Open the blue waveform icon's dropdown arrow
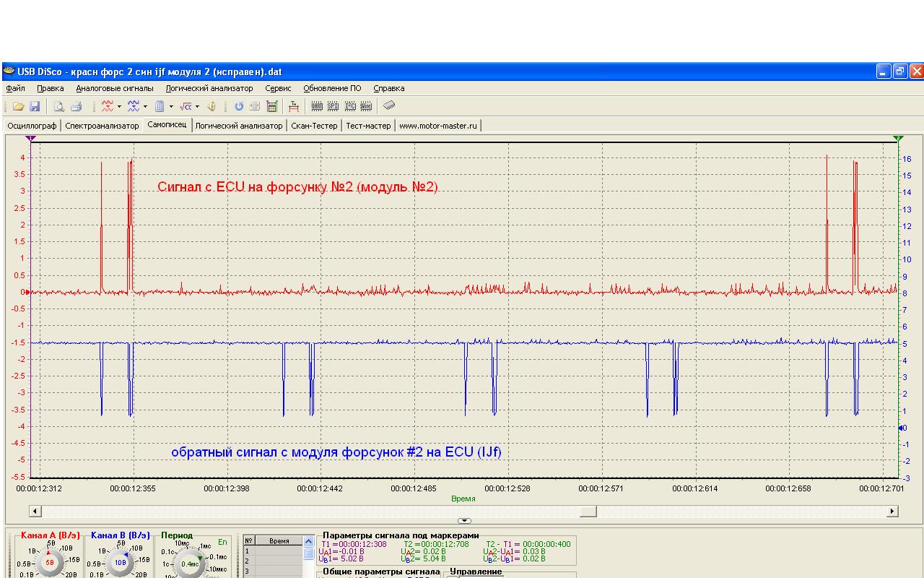 145,107
